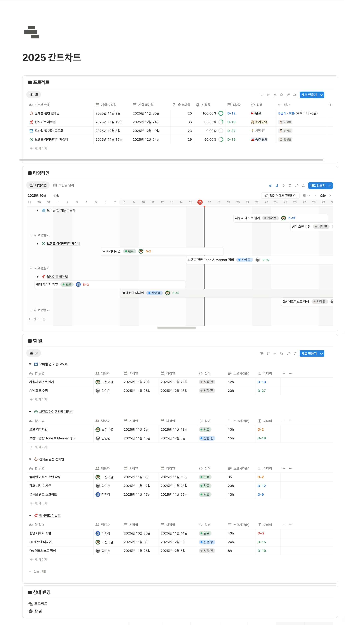Click the sort icon in 할 일 toolbar
Screen dimensions: 364x625
(x=268, y=354)
